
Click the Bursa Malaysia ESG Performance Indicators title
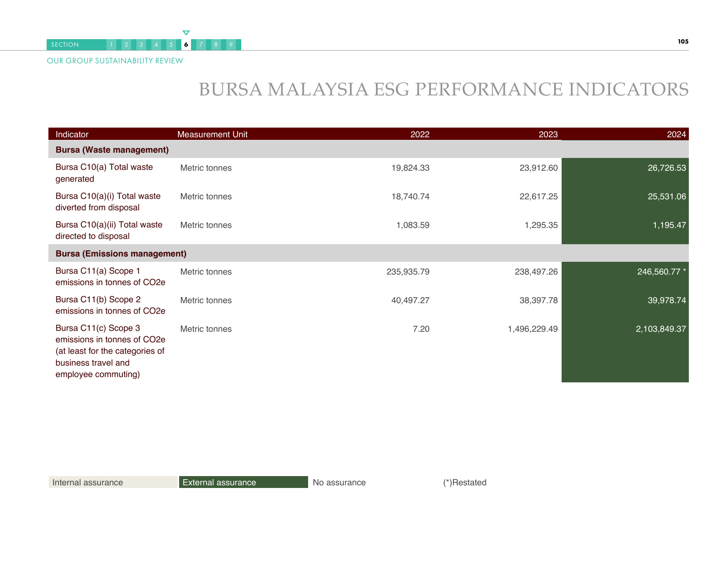coord(444,89)
